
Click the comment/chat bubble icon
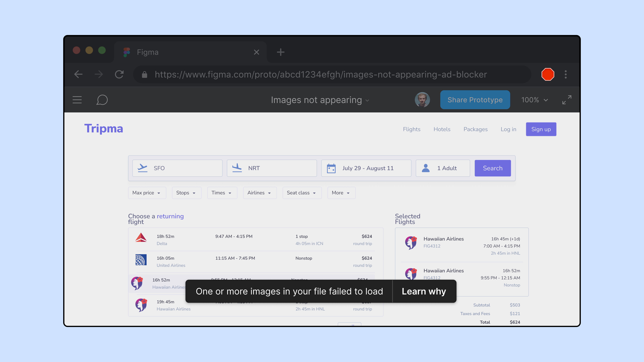(102, 99)
